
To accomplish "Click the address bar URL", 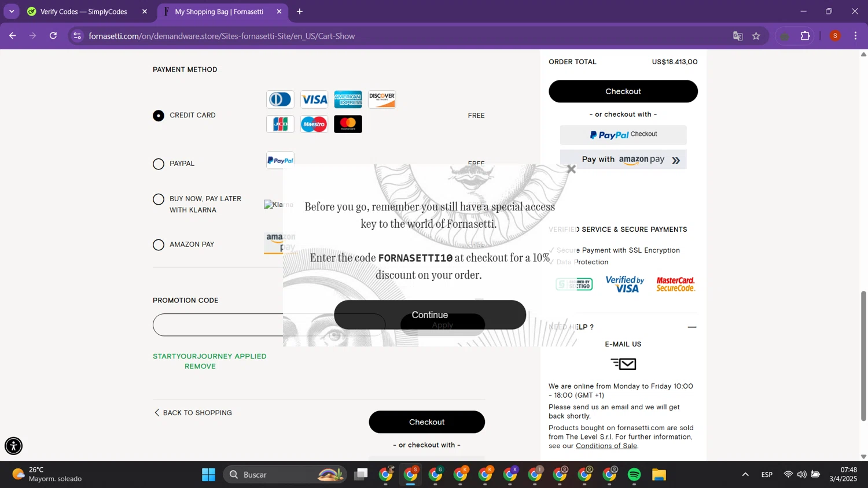I will coord(222,36).
